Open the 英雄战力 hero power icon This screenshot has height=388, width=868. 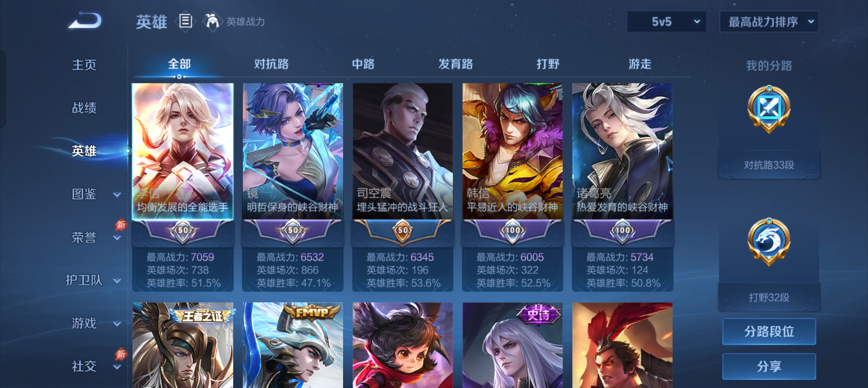[212, 21]
